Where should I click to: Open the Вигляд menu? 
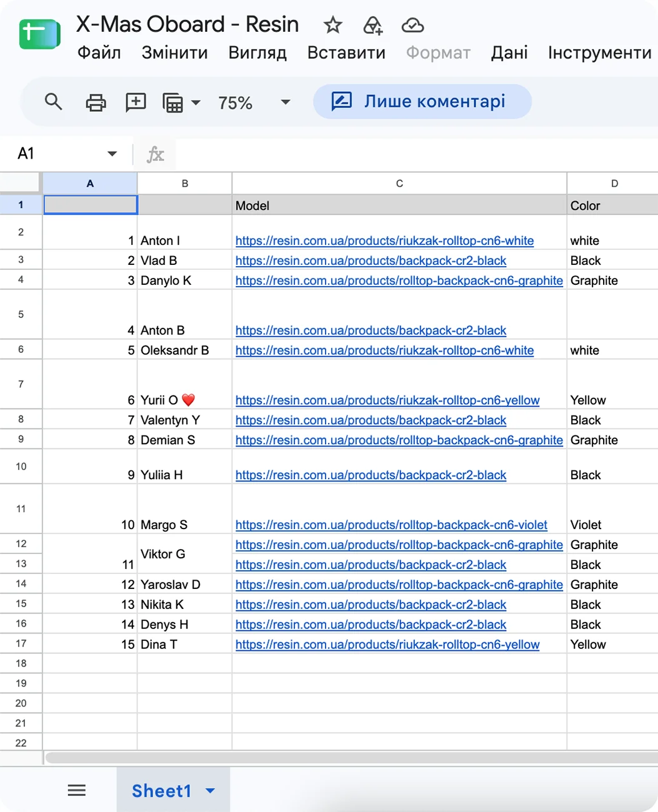click(257, 53)
